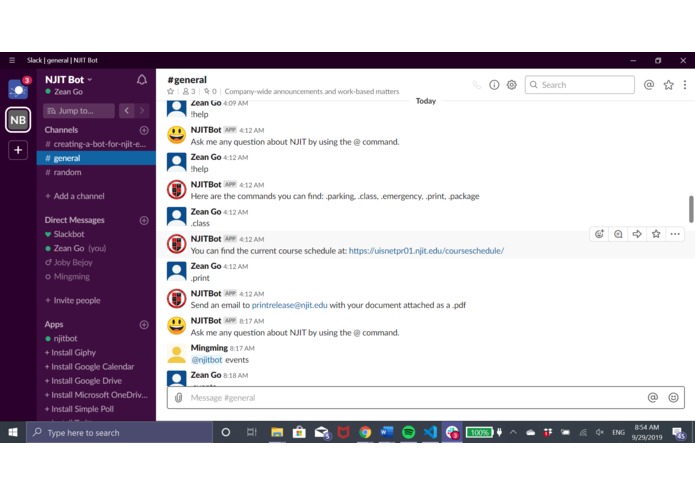The image size is (695, 494).
Task: Open the creating-a-bot-for-njit channel
Action: pos(96,144)
